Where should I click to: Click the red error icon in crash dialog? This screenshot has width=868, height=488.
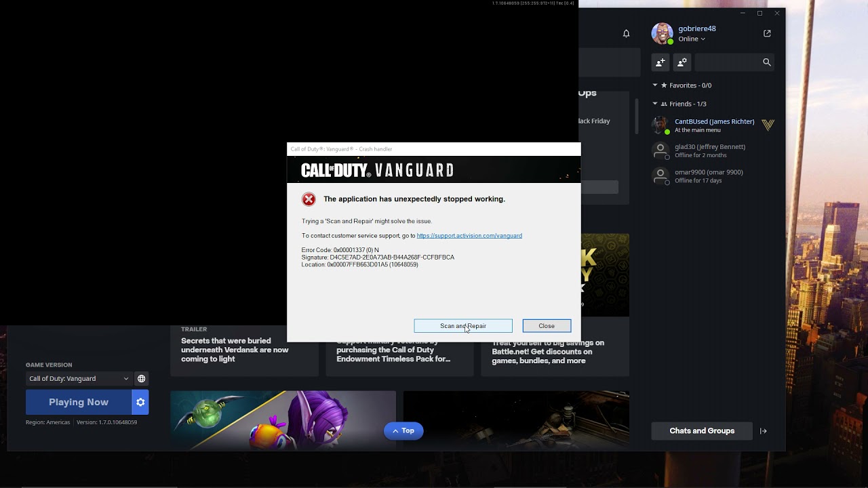point(309,199)
